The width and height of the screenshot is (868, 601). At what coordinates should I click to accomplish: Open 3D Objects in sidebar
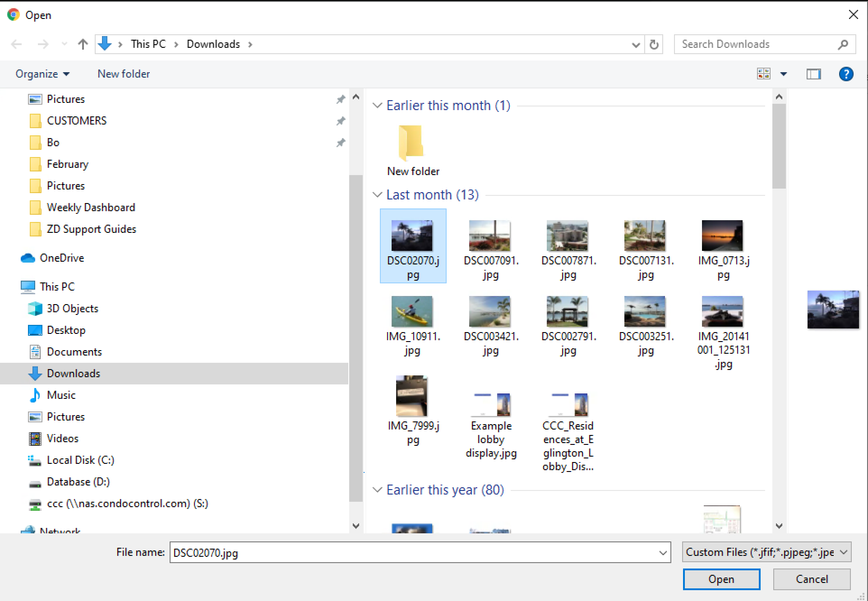(x=72, y=309)
